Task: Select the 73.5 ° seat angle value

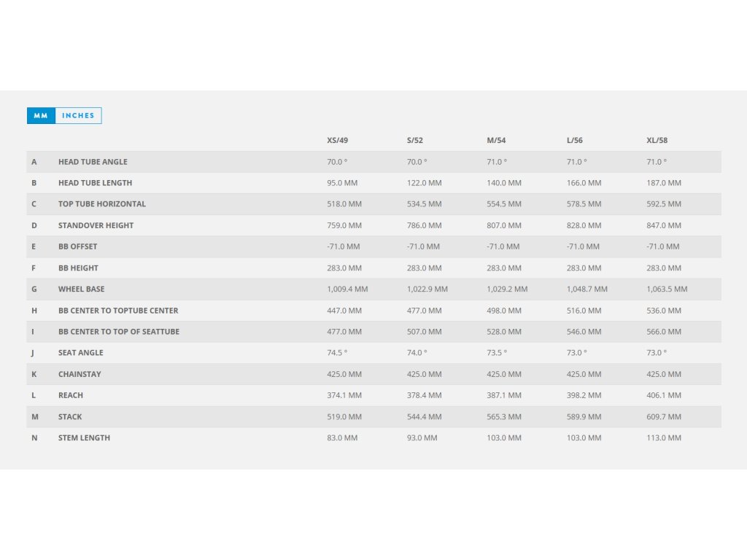Action: coord(497,353)
